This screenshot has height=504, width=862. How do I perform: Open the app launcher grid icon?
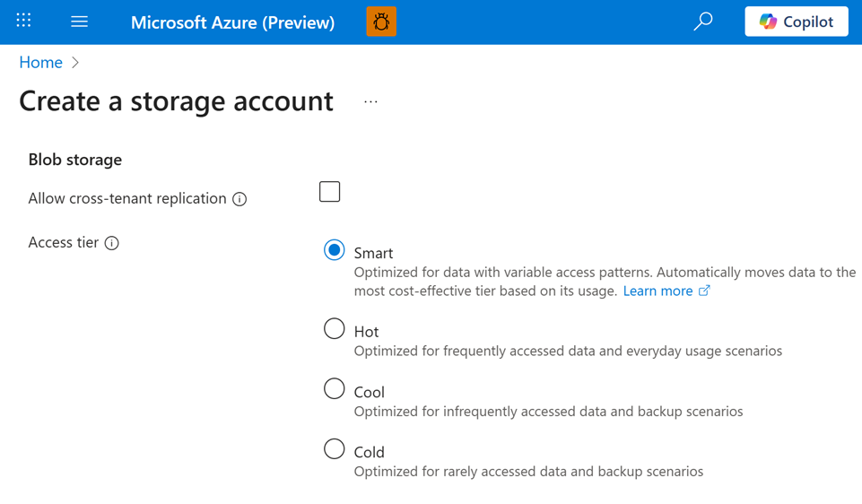23,21
